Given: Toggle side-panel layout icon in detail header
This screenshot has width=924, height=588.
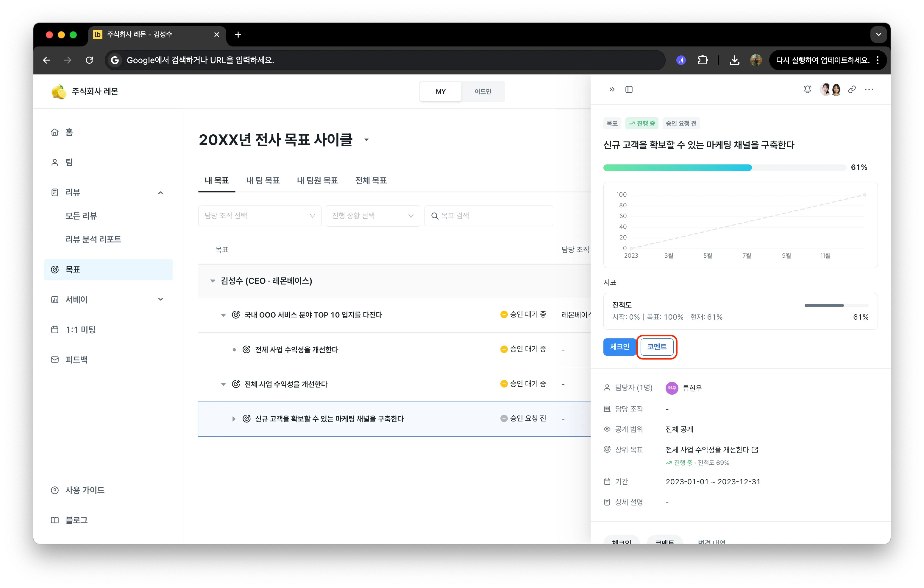Looking at the screenshot, I should click(x=629, y=89).
